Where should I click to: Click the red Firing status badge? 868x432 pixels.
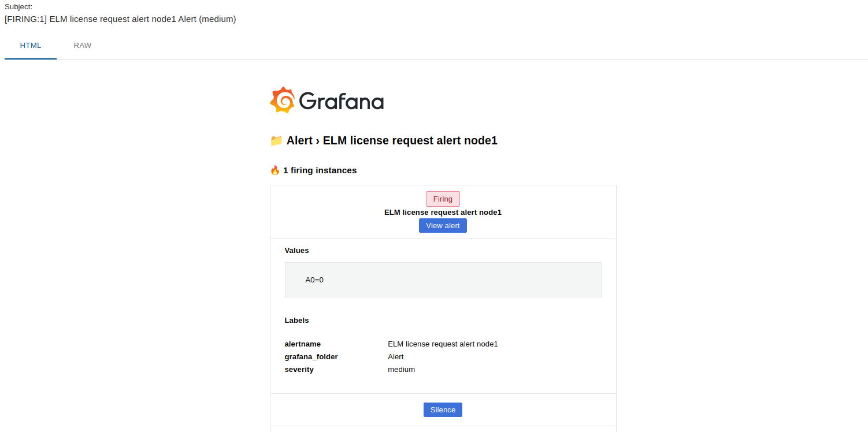click(x=443, y=199)
